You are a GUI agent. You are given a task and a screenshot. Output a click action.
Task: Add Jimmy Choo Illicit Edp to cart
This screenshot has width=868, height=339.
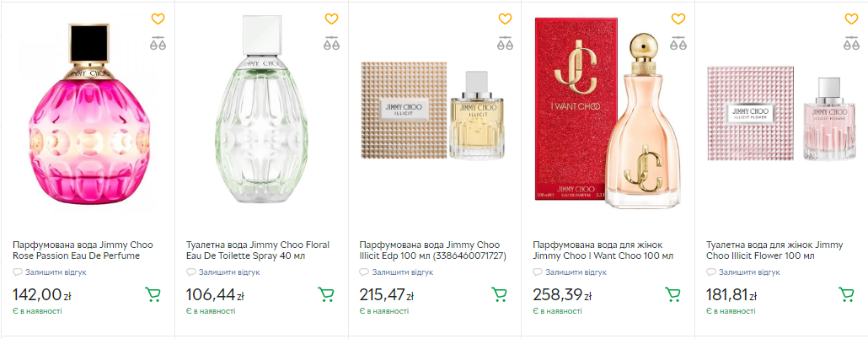click(500, 294)
